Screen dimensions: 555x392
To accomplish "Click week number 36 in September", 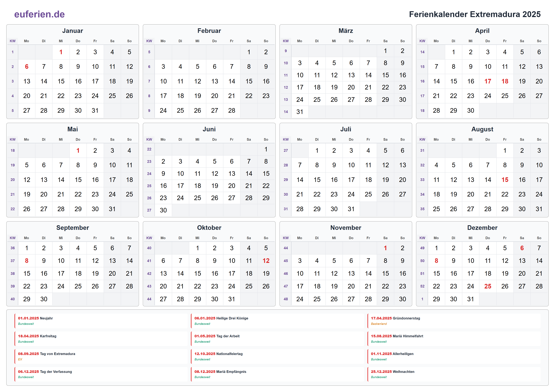I will [x=12, y=248].
